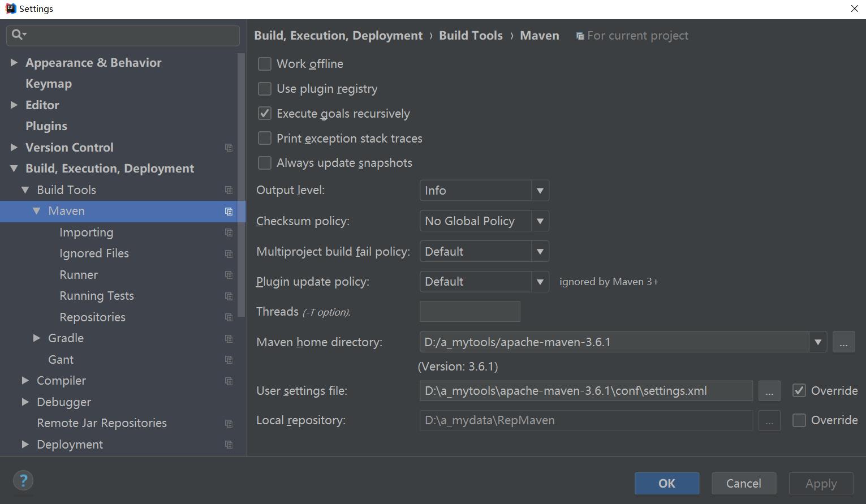Click browse button for Local repository
866x504 pixels.
pos(769,421)
